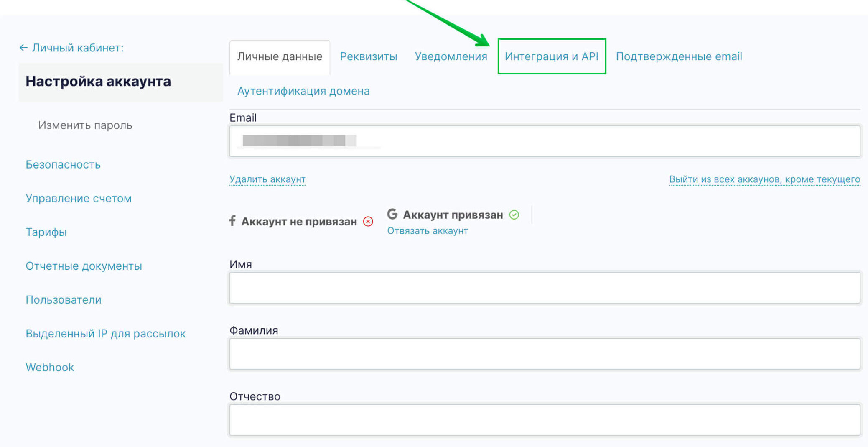Go back to Личный кабинет
The width and height of the screenshot is (868, 447).
(78, 48)
